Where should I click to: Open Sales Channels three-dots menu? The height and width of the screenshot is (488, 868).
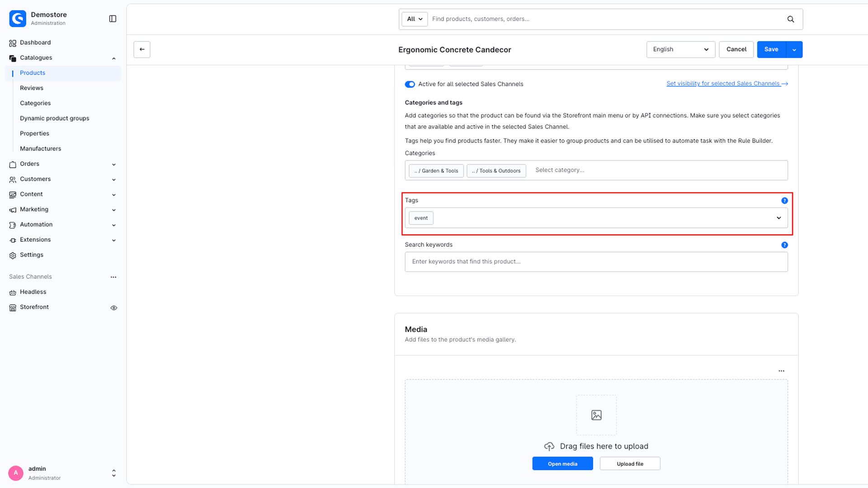113,277
